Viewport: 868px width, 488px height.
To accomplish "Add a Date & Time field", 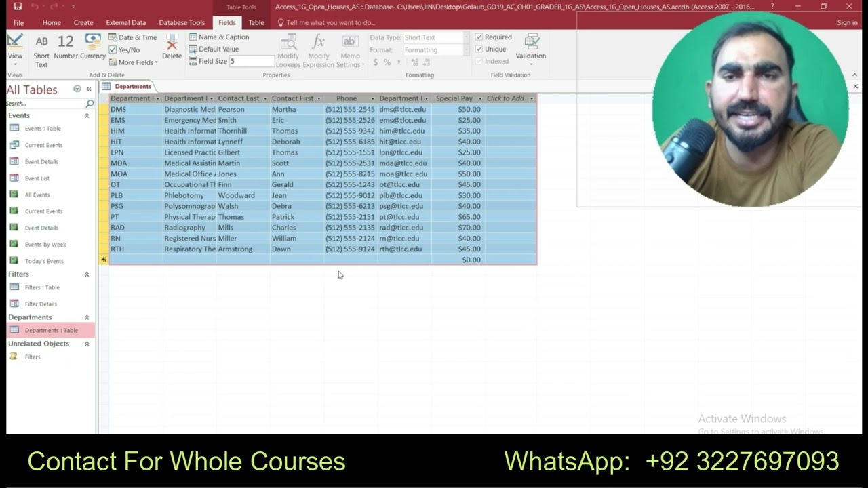I will 133,37.
